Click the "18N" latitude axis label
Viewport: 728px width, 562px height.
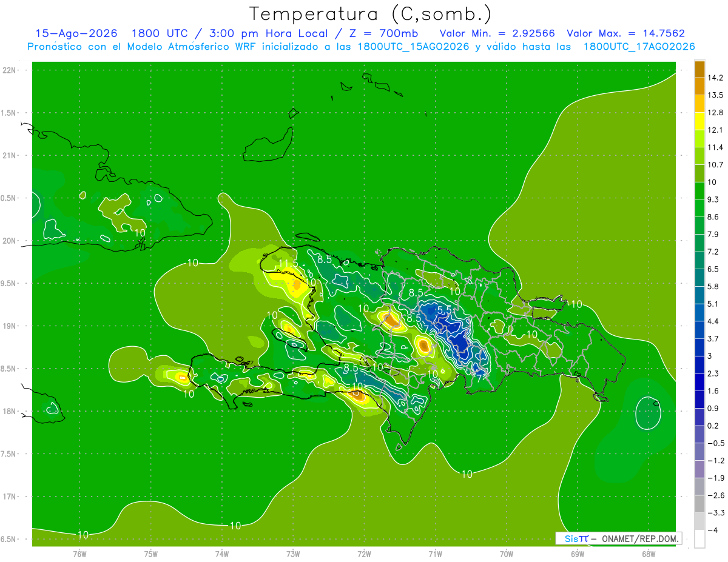coord(10,412)
